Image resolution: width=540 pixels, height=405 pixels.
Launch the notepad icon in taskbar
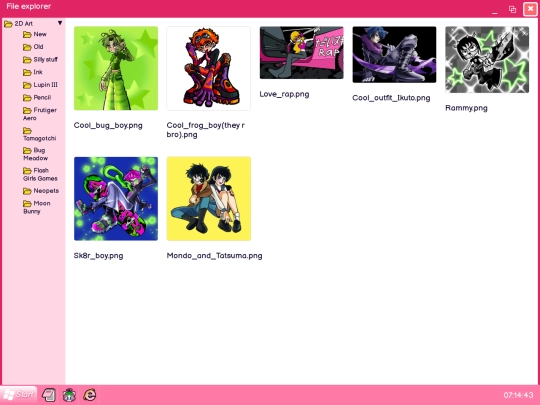point(49,395)
